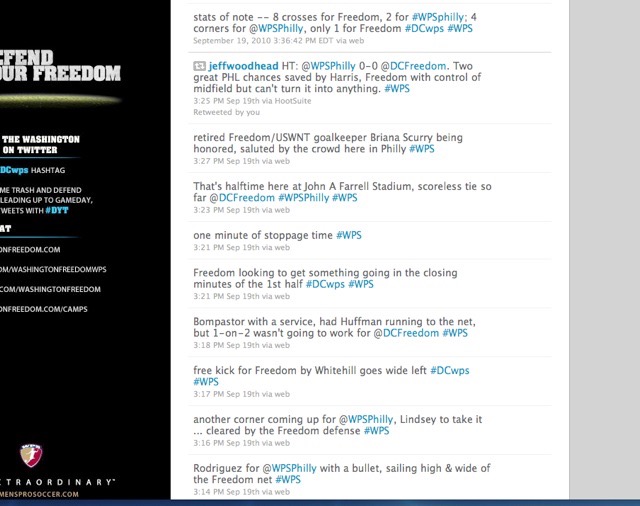Open 3:16 PM Sep 19th timestamp
This screenshot has width=640, height=506.
pos(227,444)
